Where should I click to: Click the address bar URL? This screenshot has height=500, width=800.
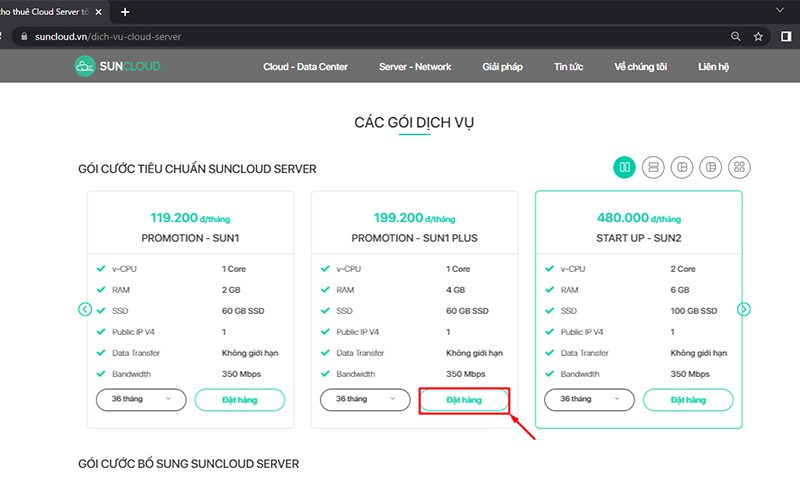click(x=108, y=37)
